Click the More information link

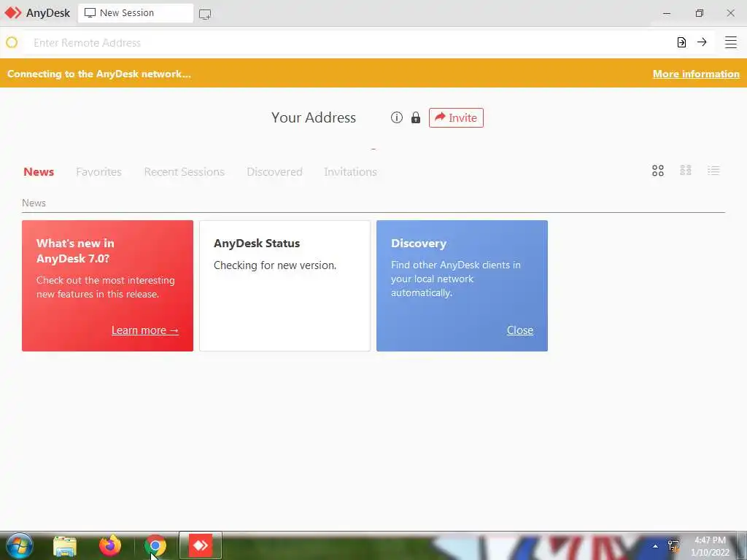point(696,74)
